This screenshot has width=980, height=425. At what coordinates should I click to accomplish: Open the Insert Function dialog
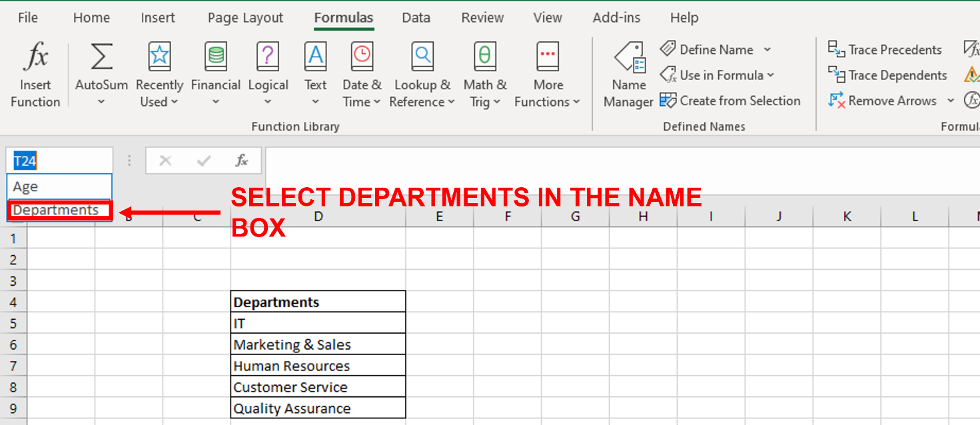click(x=35, y=73)
